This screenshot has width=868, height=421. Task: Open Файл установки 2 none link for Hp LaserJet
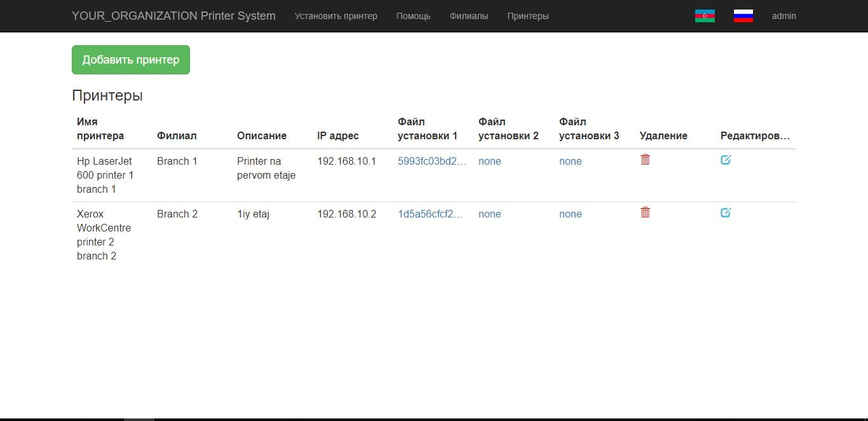(490, 161)
